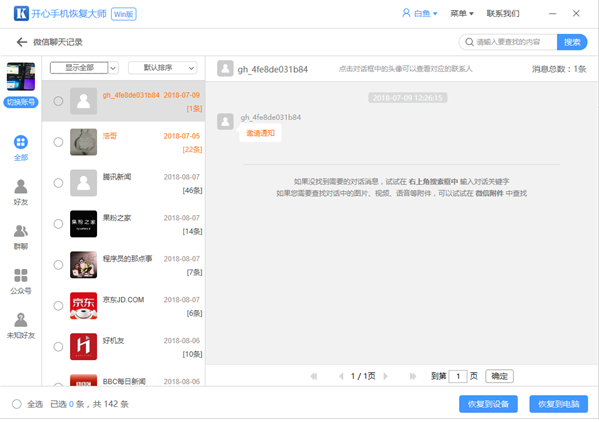
Task: Click the 恢复到设备 button
Action: pyautogui.click(x=488, y=404)
